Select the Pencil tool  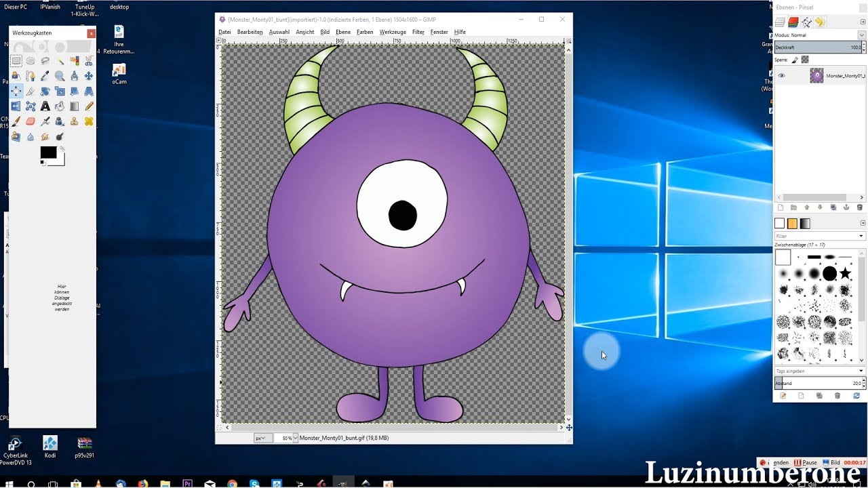click(x=89, y=106)
